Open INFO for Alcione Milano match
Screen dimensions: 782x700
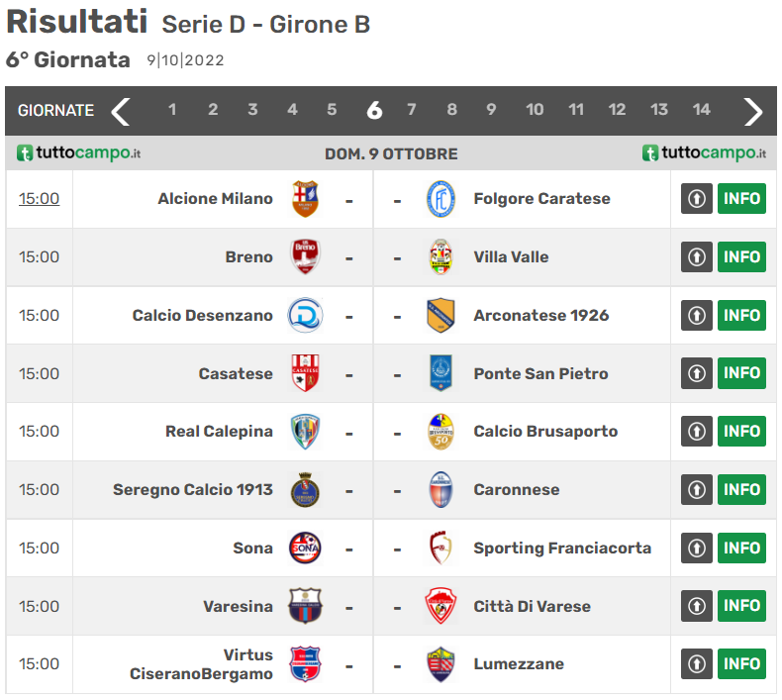741,199
